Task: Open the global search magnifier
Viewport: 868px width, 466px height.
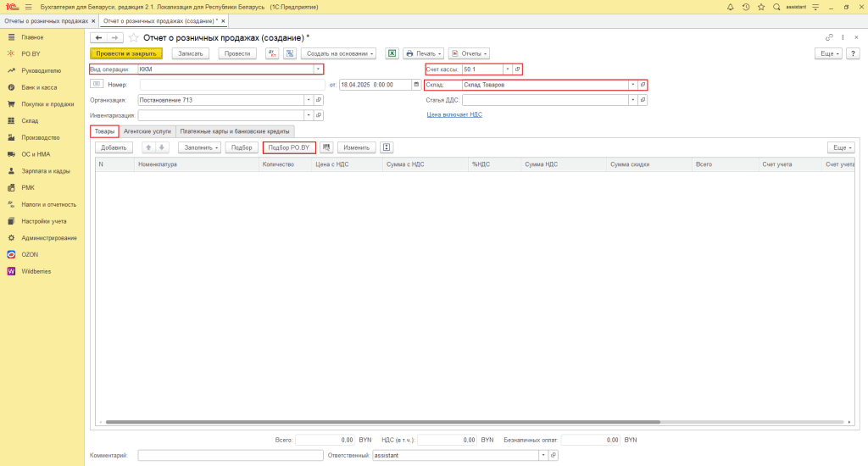Action: 776,7
